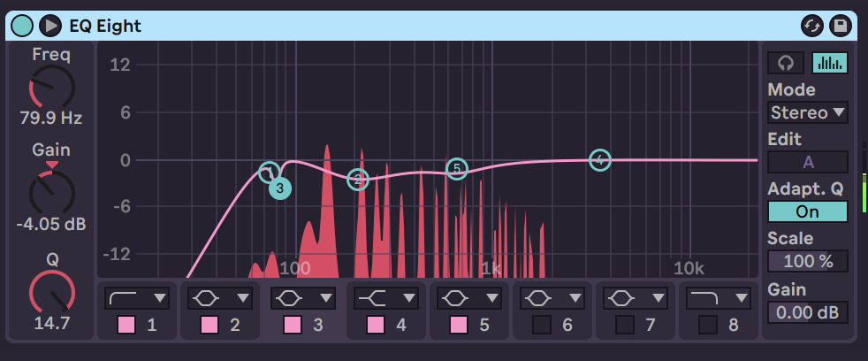Open band 1 filter type dropdown arrow
Image resolution: width=868 pixels, height=361 pixels.
tap(160, 298)
